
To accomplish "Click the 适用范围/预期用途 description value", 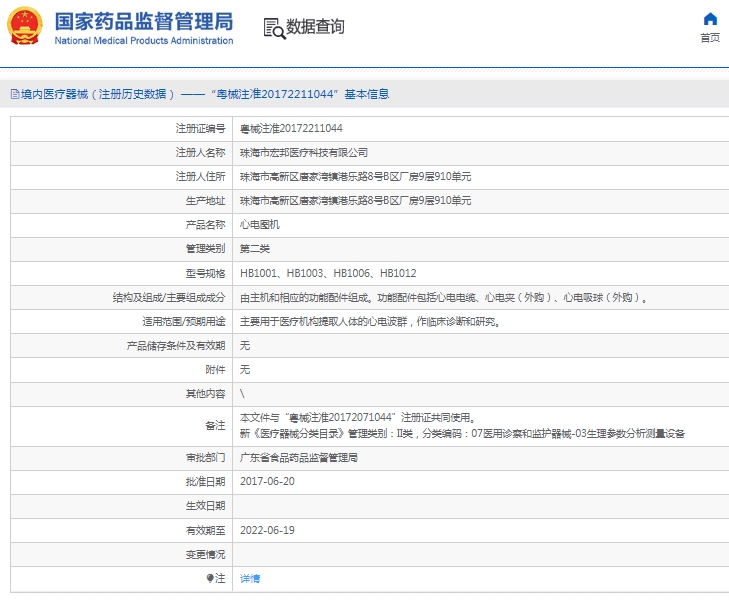I will pos(370,322).
